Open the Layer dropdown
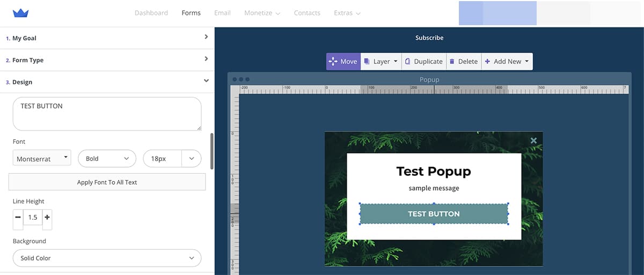The height and width of the screenshot is (275, 644). (x=381, y=61)
